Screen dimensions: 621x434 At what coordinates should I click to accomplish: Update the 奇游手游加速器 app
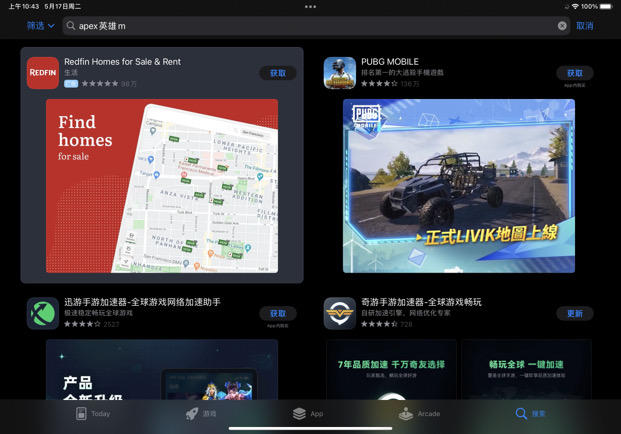[575, 313]
